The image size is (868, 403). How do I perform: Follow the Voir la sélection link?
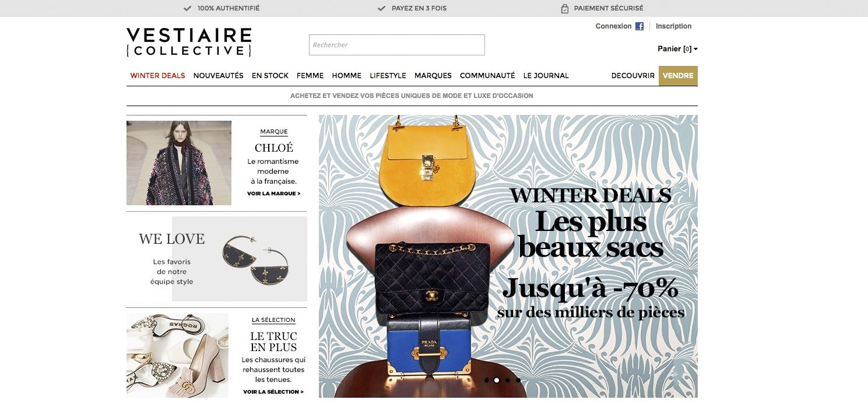coord(273,392)
